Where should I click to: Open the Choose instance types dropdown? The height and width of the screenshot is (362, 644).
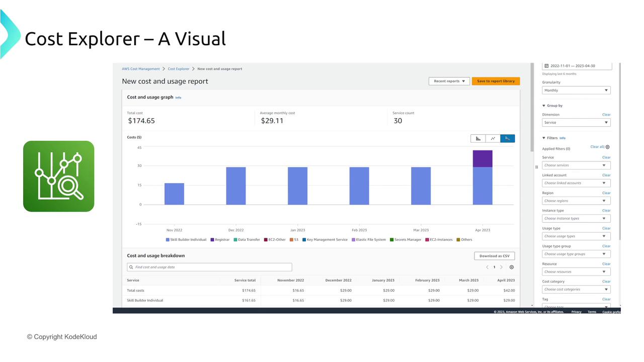tap(576, 219)
